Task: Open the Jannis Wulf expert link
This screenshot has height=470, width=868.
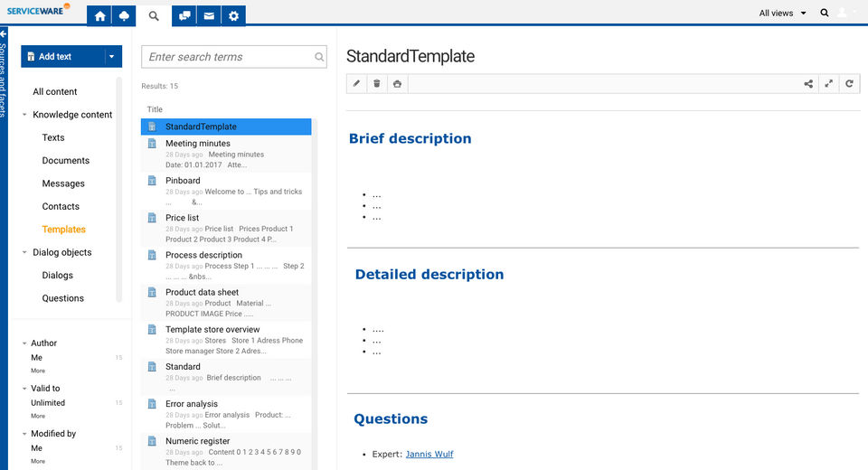Action: click(x=429, y=454)
